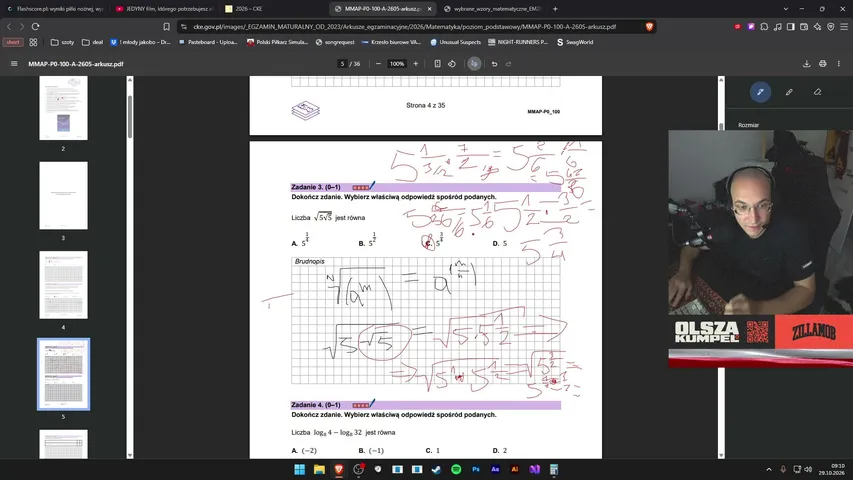Open Steam from taskbar

[x=436, y=469]
